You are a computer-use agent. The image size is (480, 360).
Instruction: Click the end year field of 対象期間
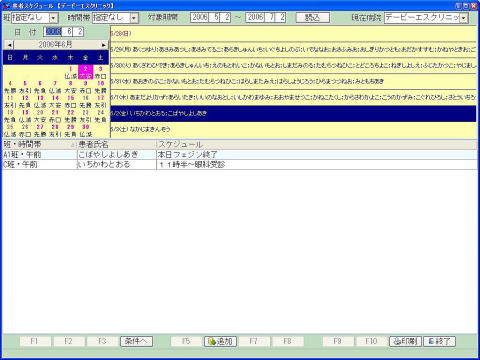coord(255,17)
